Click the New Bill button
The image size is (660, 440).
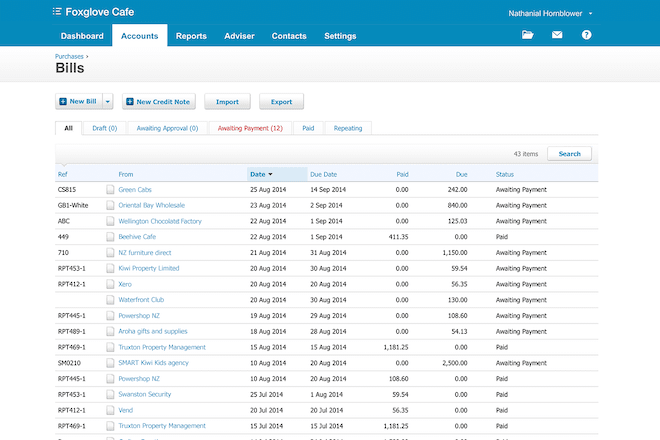(x=79, y=101)
